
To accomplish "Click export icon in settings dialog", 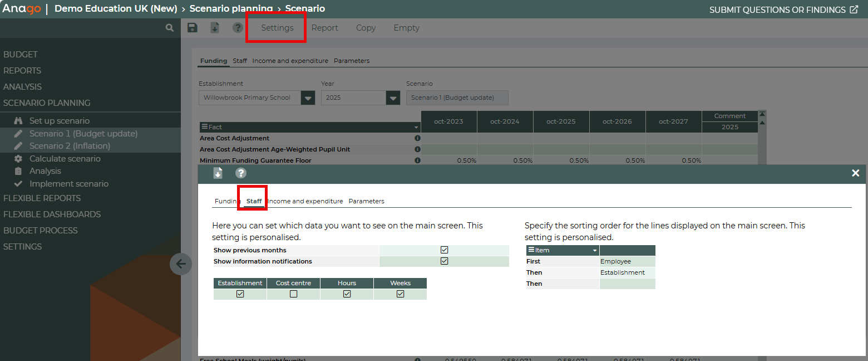I will 218,173.
